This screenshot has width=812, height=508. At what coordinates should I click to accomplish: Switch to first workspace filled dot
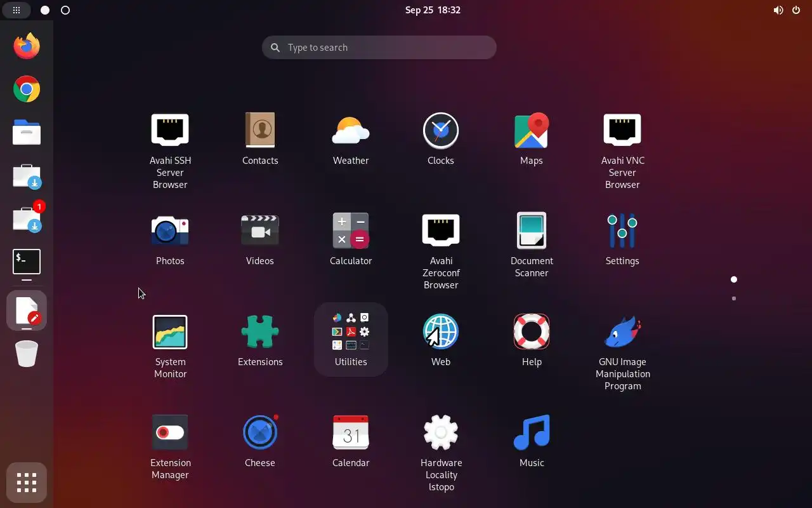point(45,10)
